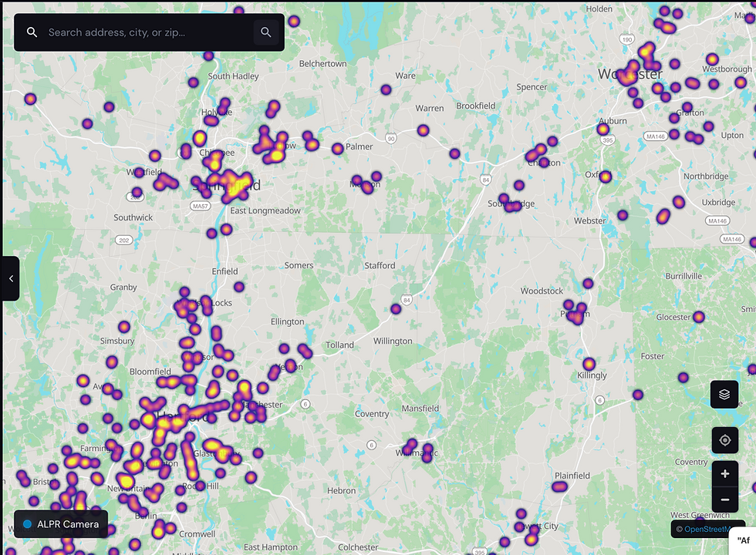Select the Cromwell town label
Viewport: 756px width, 555px height.
click(x=197, y=533)
